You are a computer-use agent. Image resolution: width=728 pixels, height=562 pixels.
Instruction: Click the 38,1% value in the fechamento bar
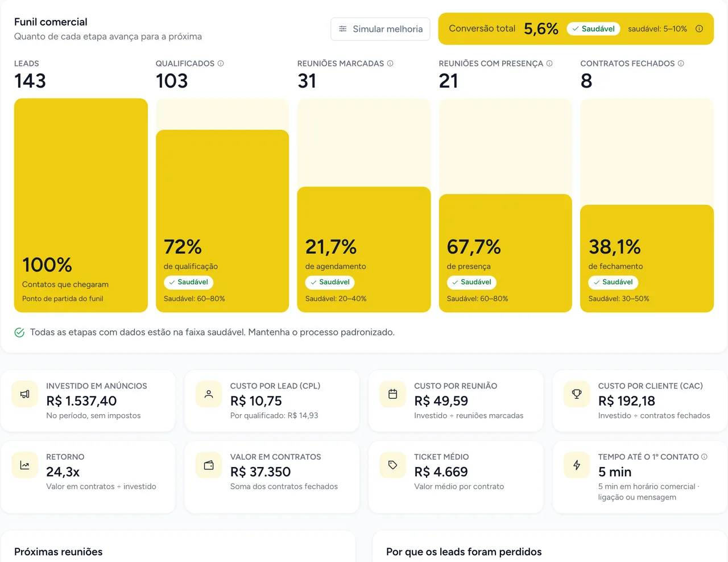click(x=615, y=247)
